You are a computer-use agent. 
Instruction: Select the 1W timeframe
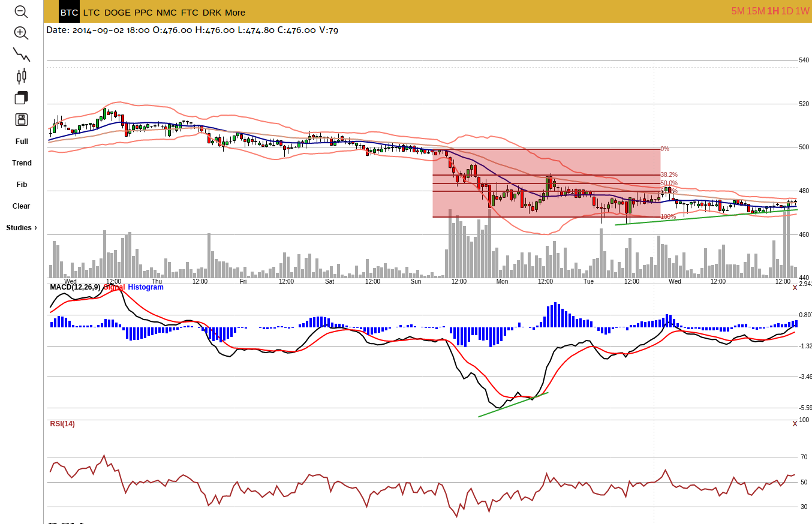(802, 11)
